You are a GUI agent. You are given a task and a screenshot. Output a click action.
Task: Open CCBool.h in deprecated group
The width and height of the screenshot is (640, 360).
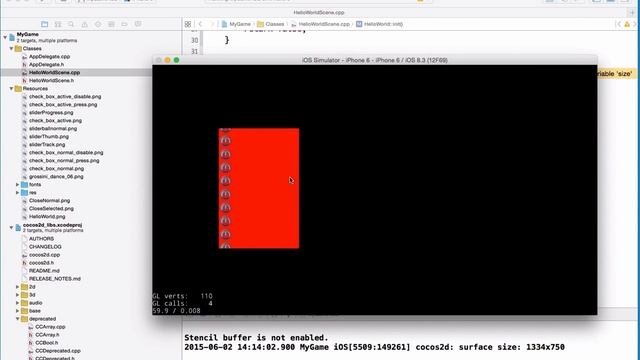pos(47,343)
